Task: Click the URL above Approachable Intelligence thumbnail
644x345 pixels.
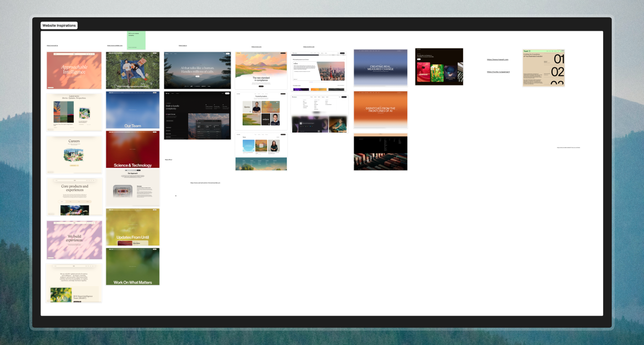Action: (52, 46)
